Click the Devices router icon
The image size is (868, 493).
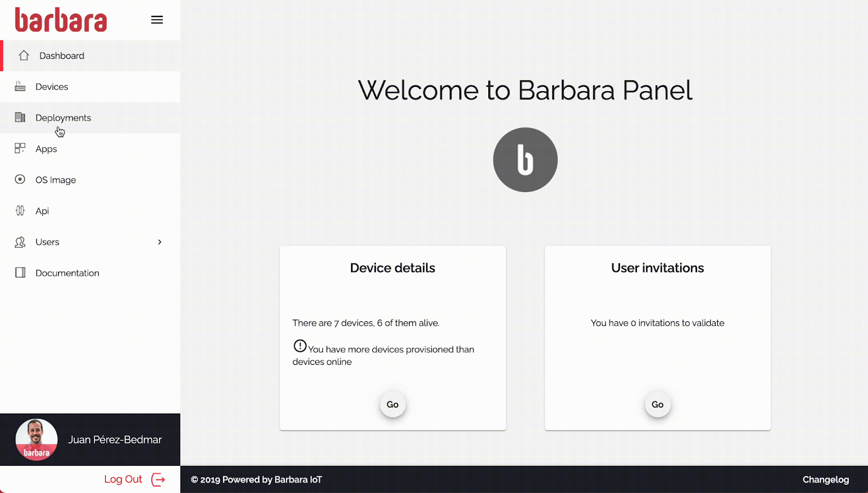pyautogui.click(x=20, y=86)
